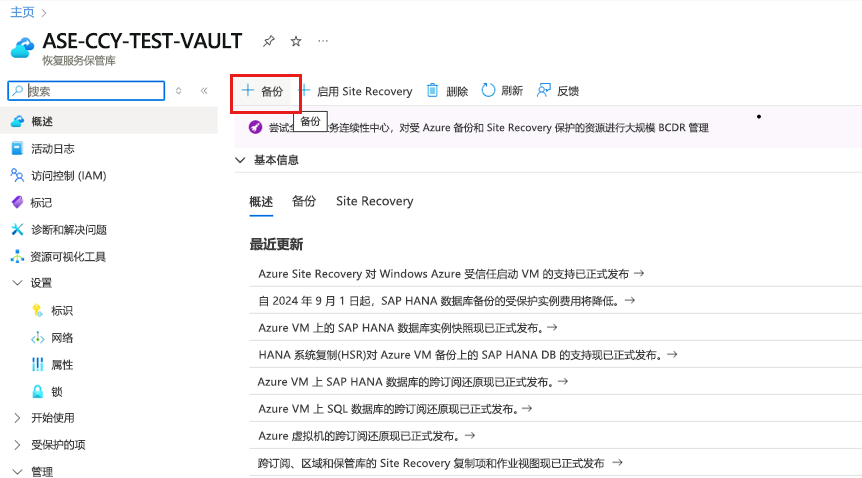Open 活动日志 icon in sidebar
Image resolution: width=862 pixels, height=478 pixels.
click(x=18, y=149)
